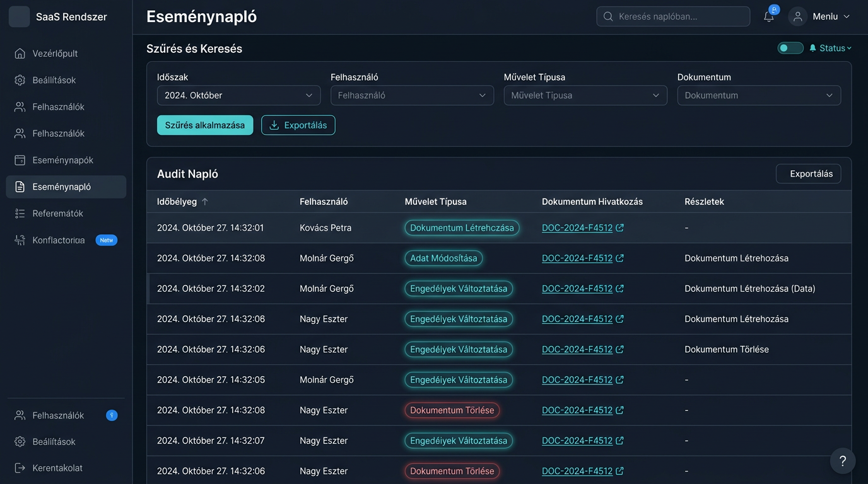Click Exportálás button in filter panel
The width and height of the screenshot is (868, 484).
298,125
